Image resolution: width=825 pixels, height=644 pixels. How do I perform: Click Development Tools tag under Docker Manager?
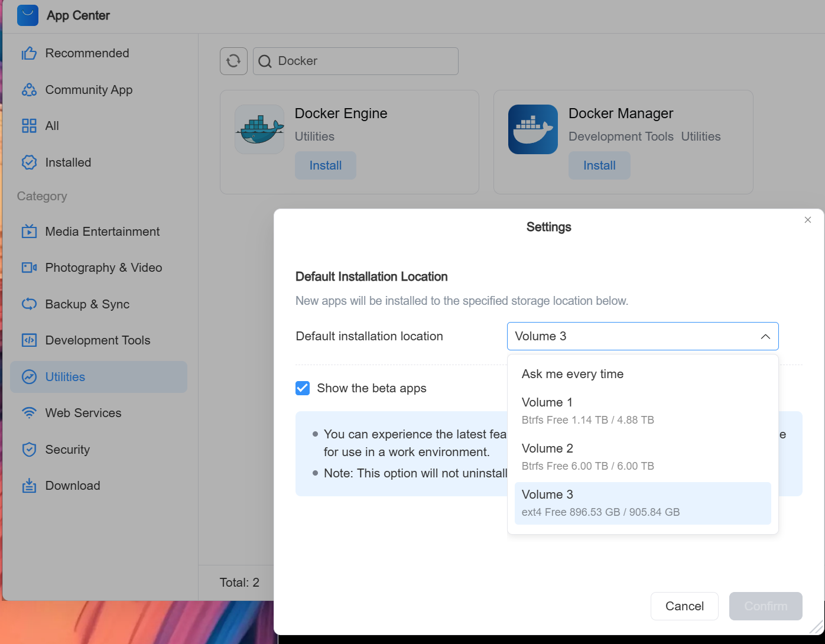click(x=621, y=136)
